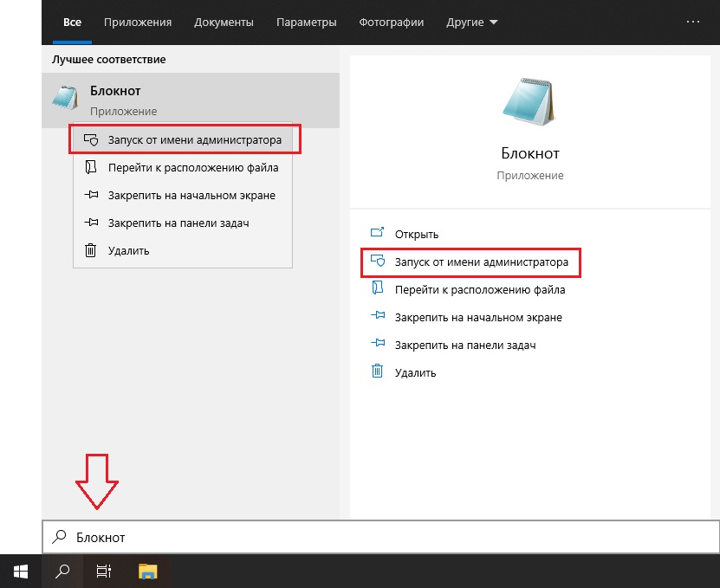Click the shield icon in the context menu
The width and height of the screenshot is (720, 588).
tap(90, 140)
